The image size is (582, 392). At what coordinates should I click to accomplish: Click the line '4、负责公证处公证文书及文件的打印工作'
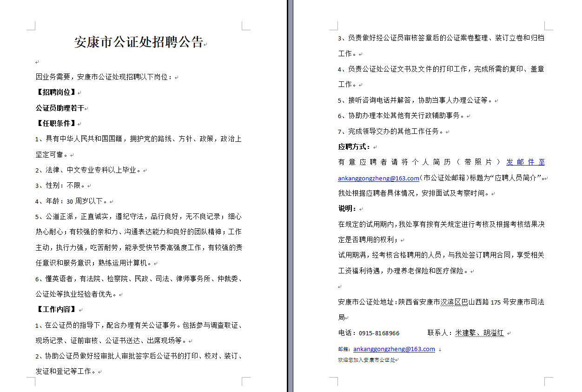pyautogui.click(x=441, y=69)
